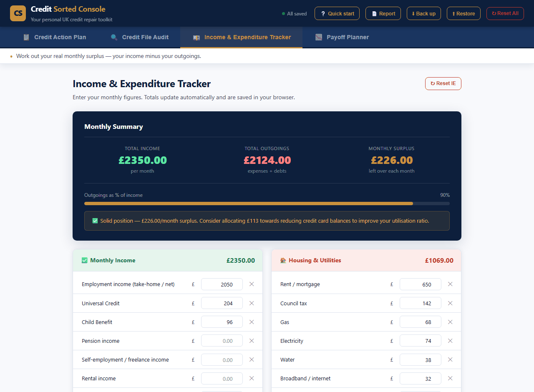Remove the Gas row

(450, 322)
